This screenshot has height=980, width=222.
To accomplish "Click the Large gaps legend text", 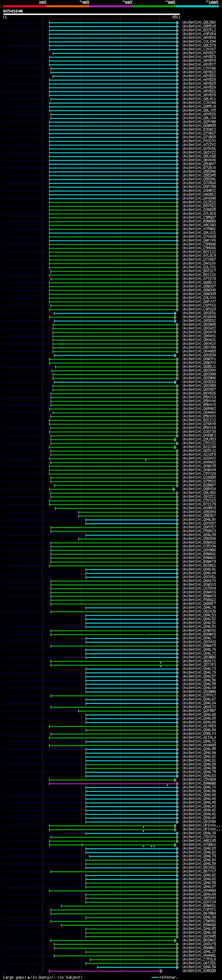I will (43, 977).
